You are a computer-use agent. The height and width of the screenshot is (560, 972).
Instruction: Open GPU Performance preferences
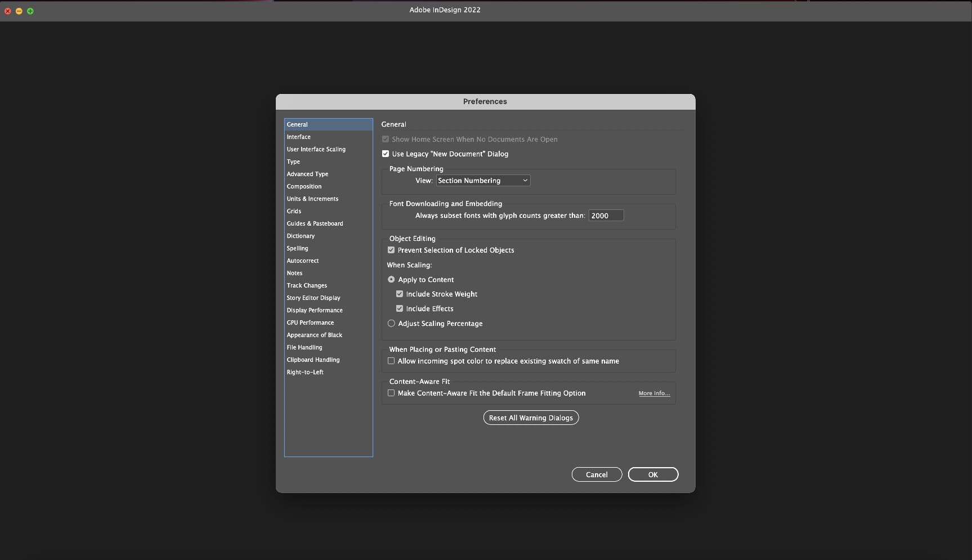pyautogui.click(x=329, y=322)
